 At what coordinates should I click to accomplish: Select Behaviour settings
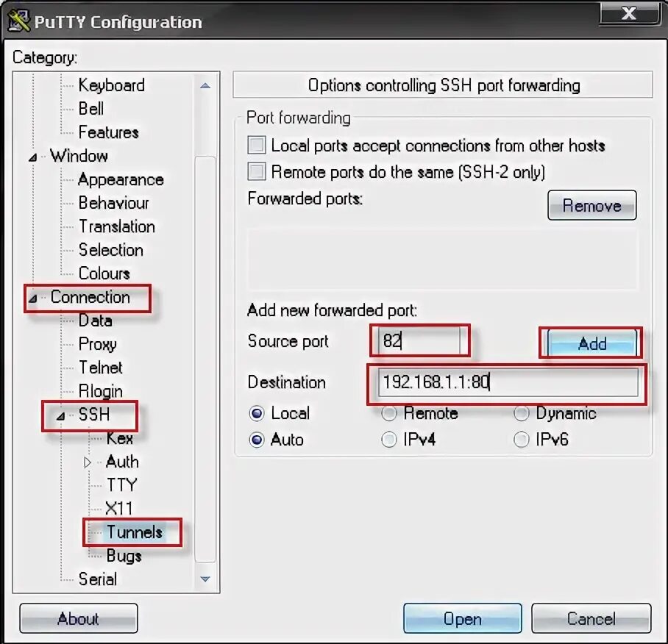114,203
